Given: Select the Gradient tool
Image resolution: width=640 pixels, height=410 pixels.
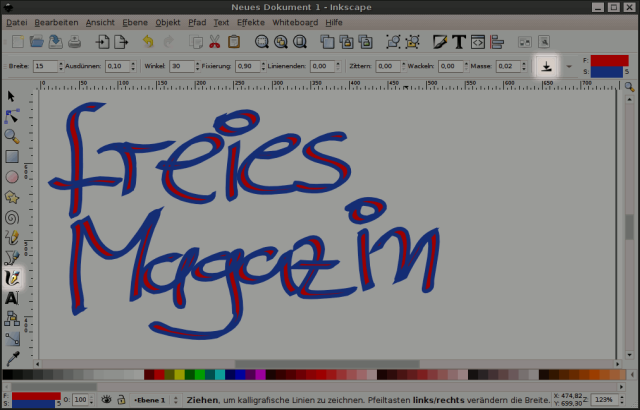Looking at the screenshot, I should [x=12, y=339].
